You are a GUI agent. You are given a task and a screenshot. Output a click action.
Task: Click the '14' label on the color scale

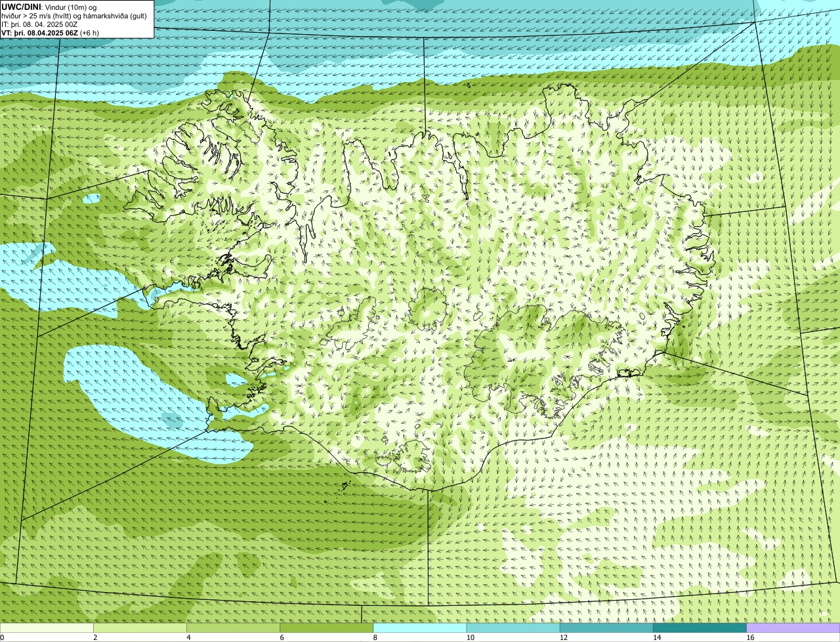click(x=657, y=637)
